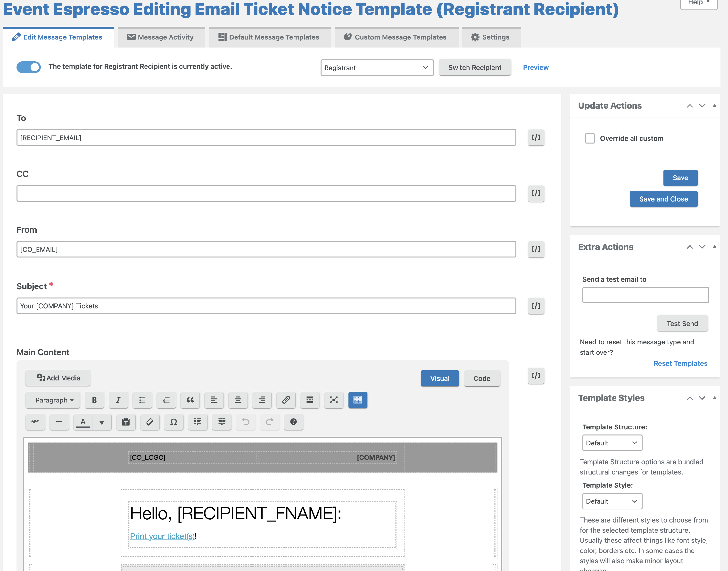728x571 pixels.
Task: Open the keyboard shortcuts help icon
Action: [x=293, y=422]
